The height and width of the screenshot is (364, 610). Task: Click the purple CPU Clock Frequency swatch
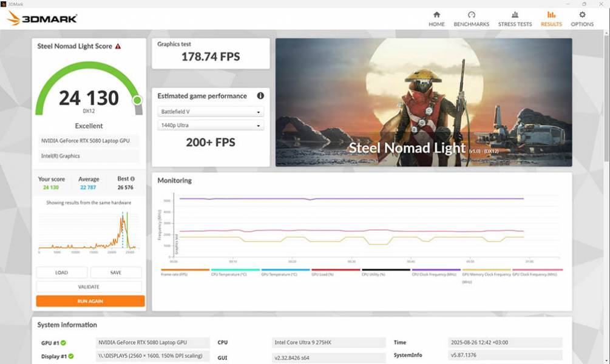tap(436, 270)
